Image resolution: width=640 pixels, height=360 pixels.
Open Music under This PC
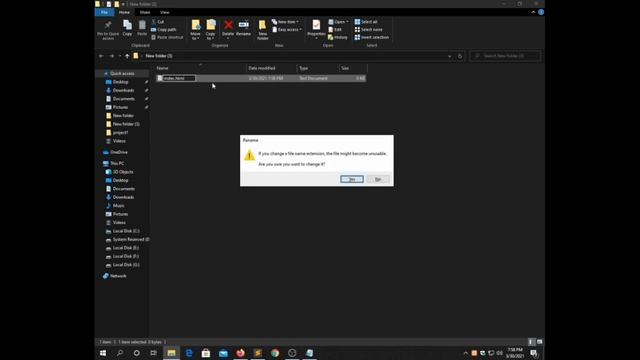pos(118,206)
